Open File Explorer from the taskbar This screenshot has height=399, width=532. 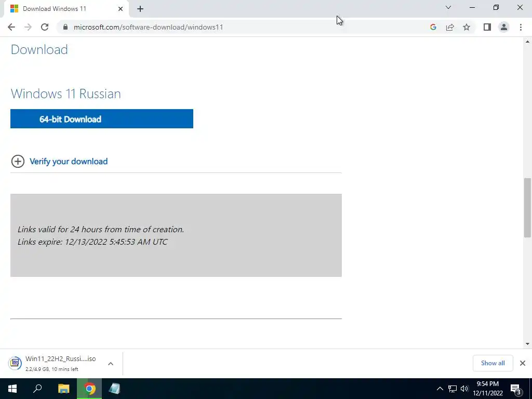63,389
